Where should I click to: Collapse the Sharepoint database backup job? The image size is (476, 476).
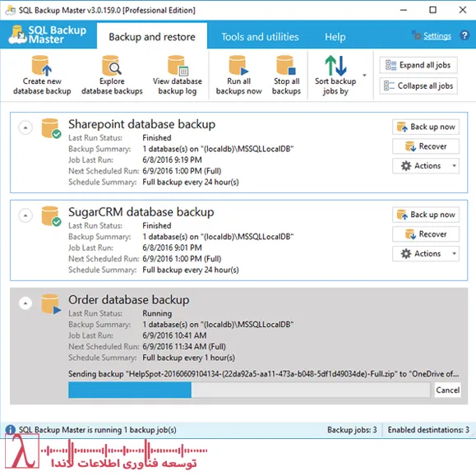25,127
